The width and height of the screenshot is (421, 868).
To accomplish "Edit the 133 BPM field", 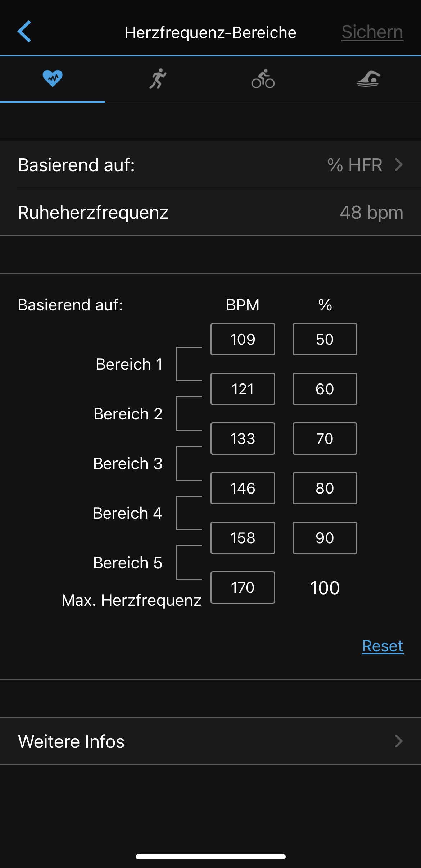I will (243, 438).
